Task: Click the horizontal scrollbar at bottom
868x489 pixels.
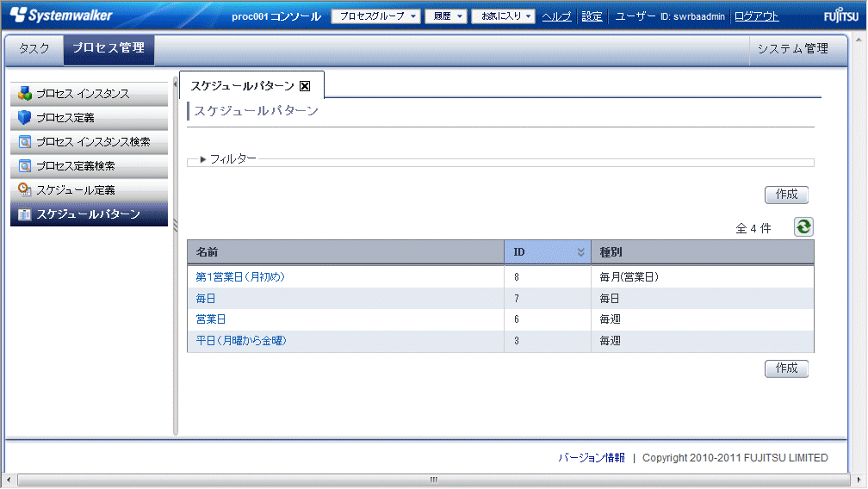Action: [433, 480]
